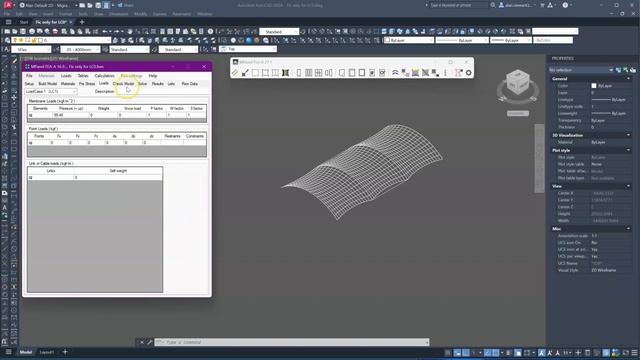Select the Model tab at bottom
Screen dimensions: 640x360
(26, 352)
